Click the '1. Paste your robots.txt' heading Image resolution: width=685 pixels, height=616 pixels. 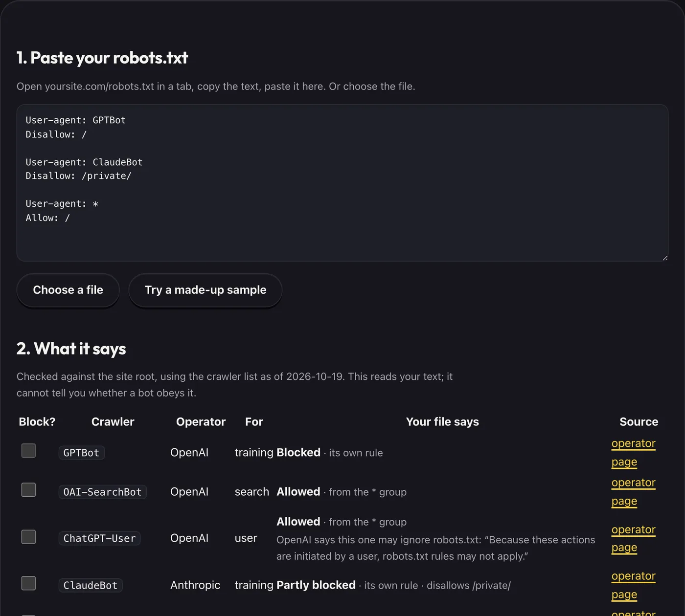102,58
